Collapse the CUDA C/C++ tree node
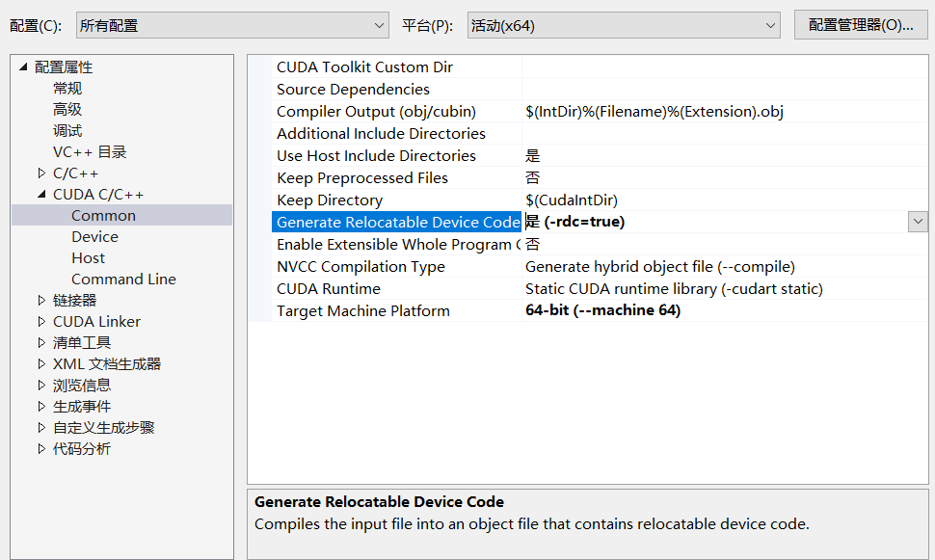935x560 pixels. (x=41, y=195)
